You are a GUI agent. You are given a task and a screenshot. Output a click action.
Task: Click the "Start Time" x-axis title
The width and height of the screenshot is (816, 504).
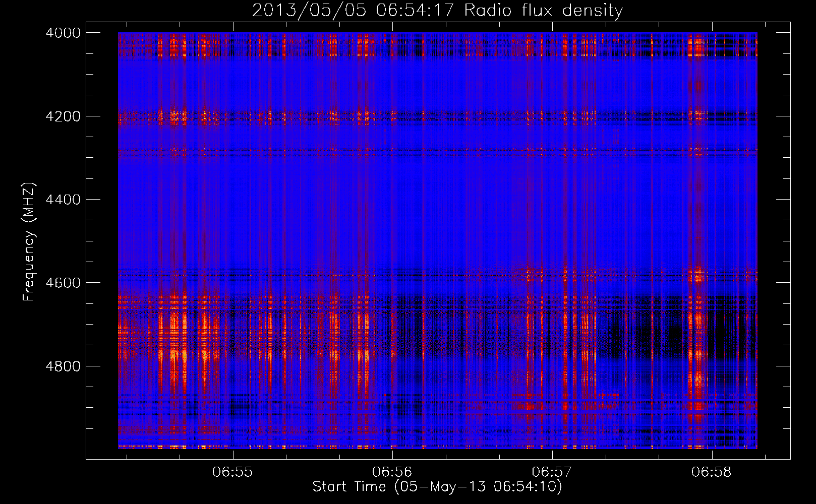[x=349, y=486]
